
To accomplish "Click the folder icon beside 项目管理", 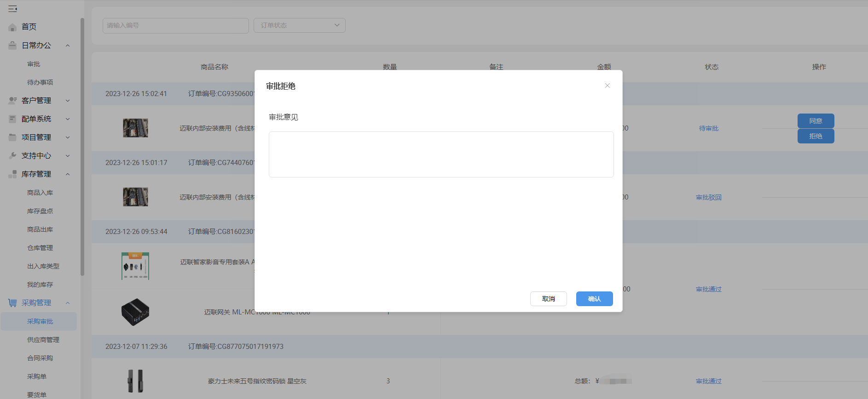I will 12,137.
